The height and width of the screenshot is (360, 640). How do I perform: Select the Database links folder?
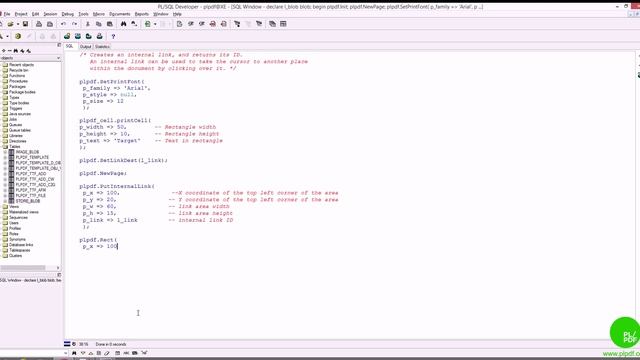coord(21,245)
